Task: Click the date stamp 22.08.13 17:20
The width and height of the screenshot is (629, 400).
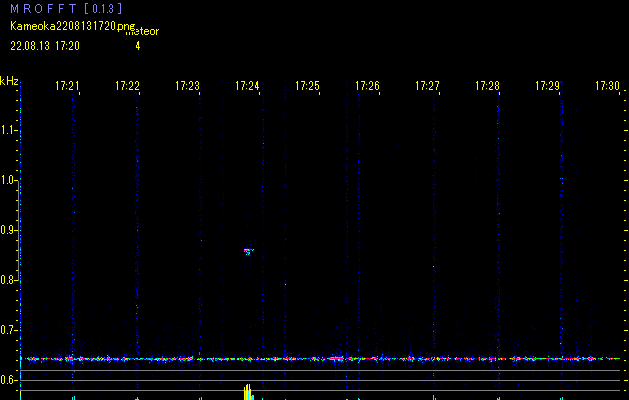Action: click(45, 46)
